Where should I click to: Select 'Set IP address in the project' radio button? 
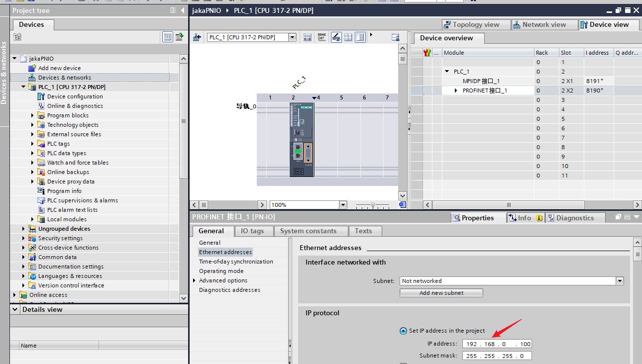click(x=403, y=331)
